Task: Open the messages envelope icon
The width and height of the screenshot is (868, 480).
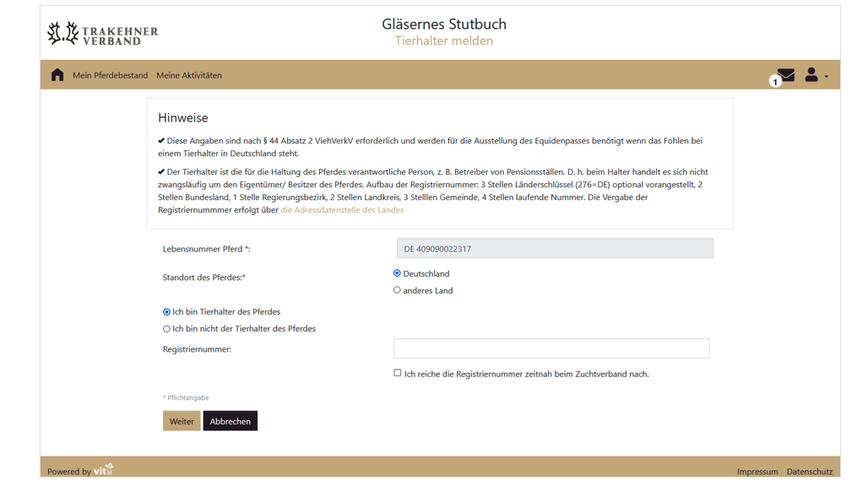Action: pyautogui.click(x=786, y=74)
